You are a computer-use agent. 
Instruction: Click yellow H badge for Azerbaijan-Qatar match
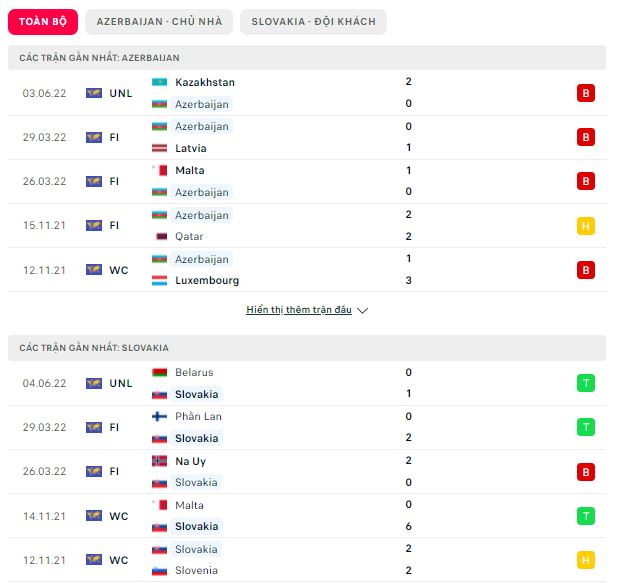coord(586,226)
